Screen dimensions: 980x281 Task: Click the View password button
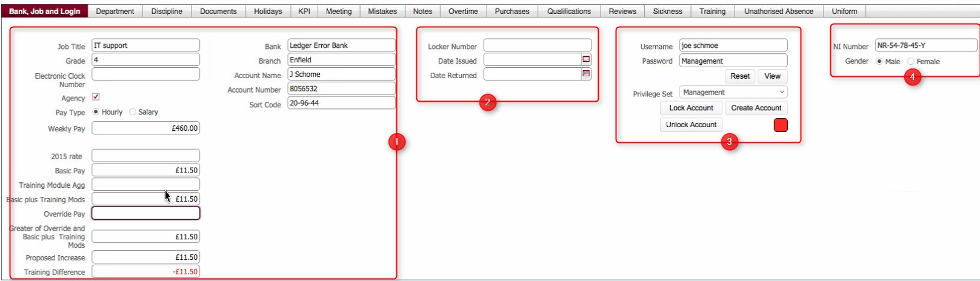(x=772, y=76)
